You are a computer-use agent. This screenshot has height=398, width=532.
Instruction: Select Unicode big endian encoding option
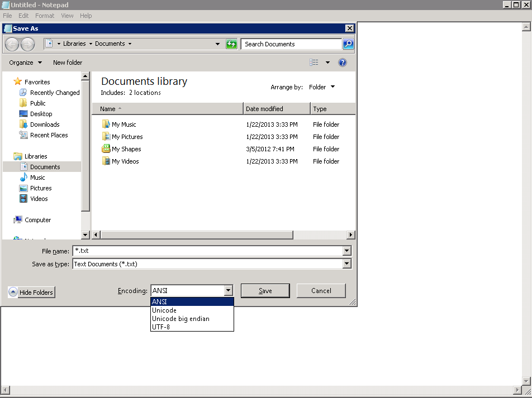tap(180, 319)
